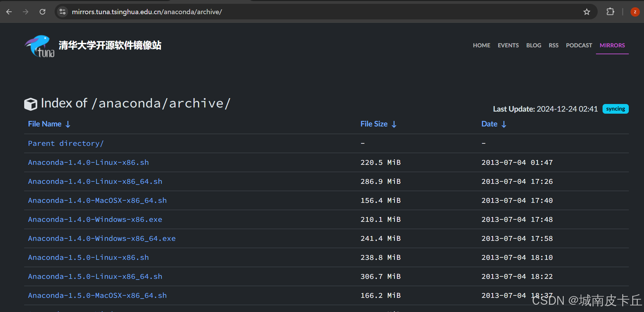Image resolution: width=644 pixels, height=312 pixels.
Task: Click the 241.4 MiB file size cell
Action: (380, 238)
